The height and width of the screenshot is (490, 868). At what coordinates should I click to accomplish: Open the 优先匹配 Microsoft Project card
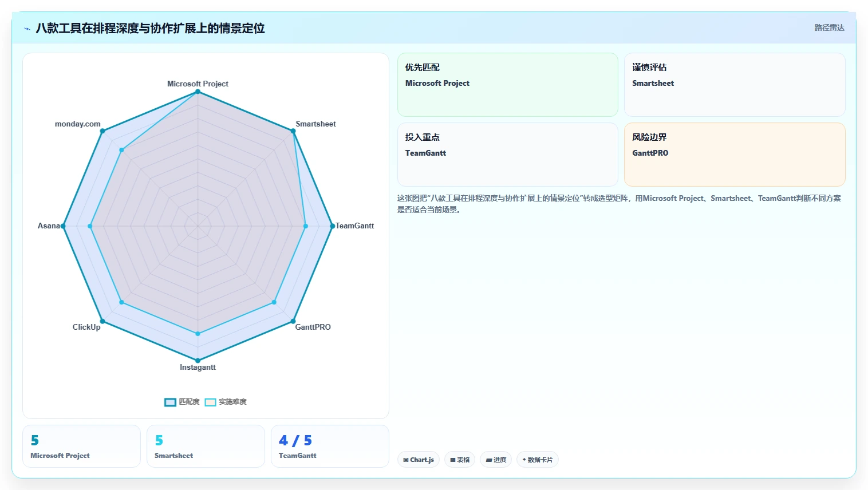pos(508,85)
